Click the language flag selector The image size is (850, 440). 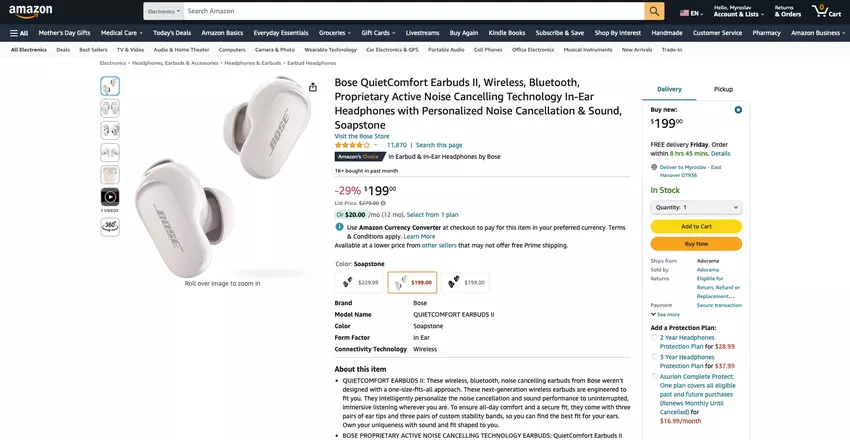(690, 13)
